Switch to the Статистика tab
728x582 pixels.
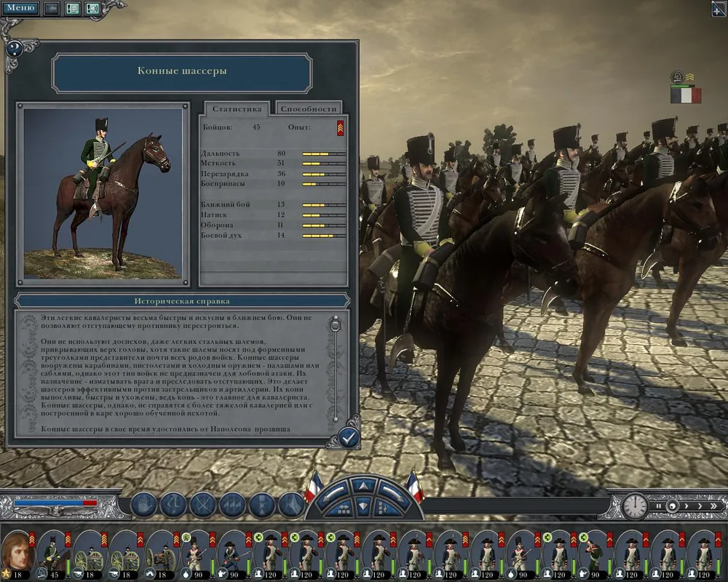237,109
